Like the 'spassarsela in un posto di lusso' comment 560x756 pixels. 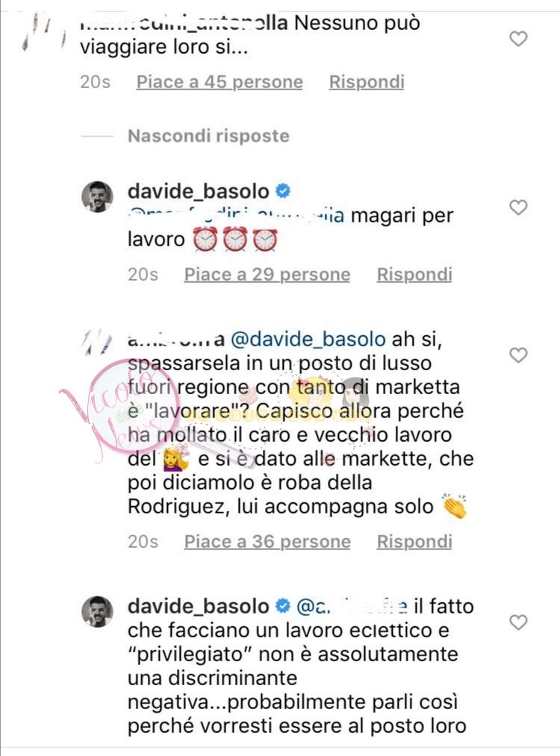pos(518,354)
